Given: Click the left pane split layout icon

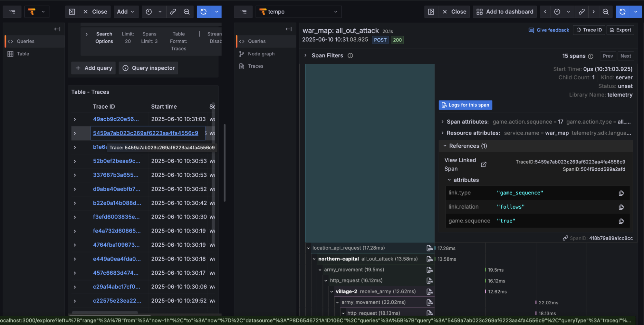Looking at the screenshot, I should tap(72, 12).
